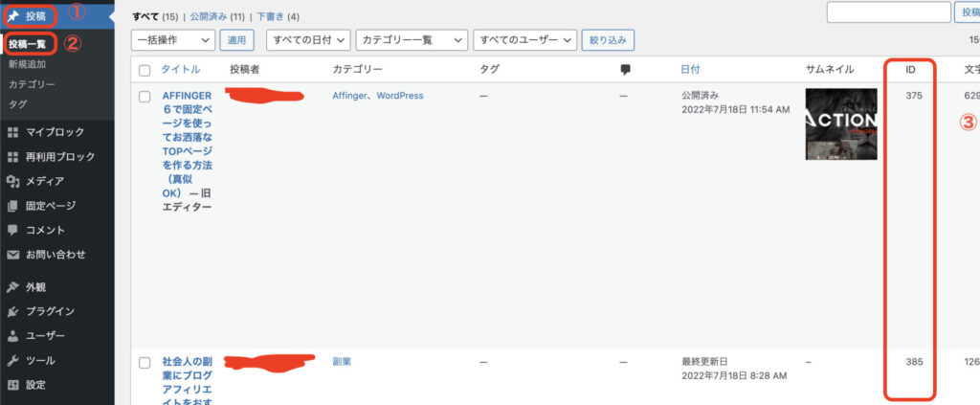Click the 固定ページ pages icon
Image resolution: width=980 pixels, height=405 pixels.
click(x=12, y=206)
